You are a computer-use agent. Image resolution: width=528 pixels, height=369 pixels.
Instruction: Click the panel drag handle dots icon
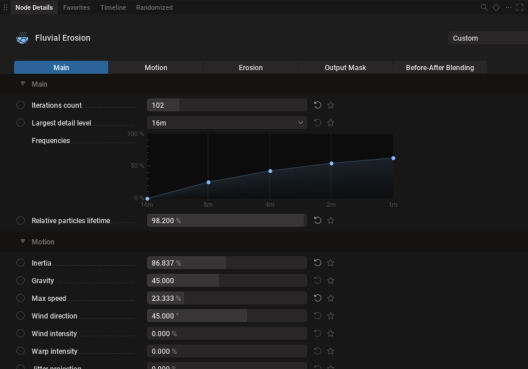click(x=5, y=7)
